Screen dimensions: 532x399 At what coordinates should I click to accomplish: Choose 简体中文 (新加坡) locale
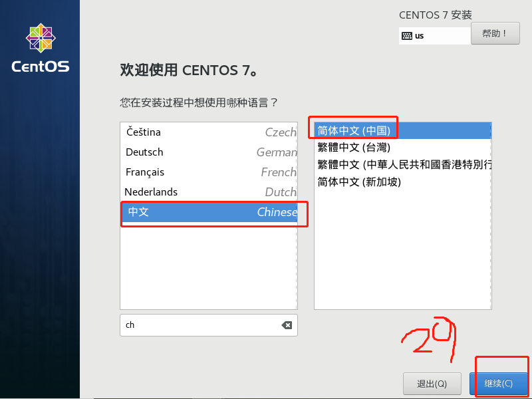pos(403,182)
